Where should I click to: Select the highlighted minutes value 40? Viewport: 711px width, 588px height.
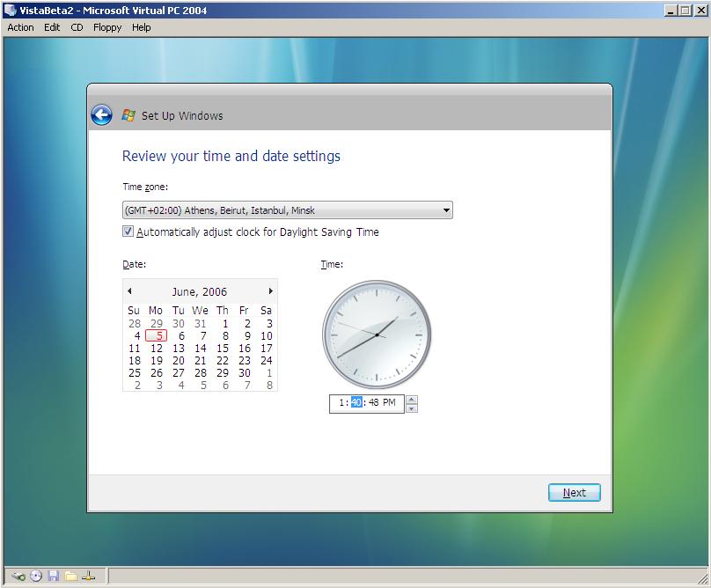click(x=356, y=402)
